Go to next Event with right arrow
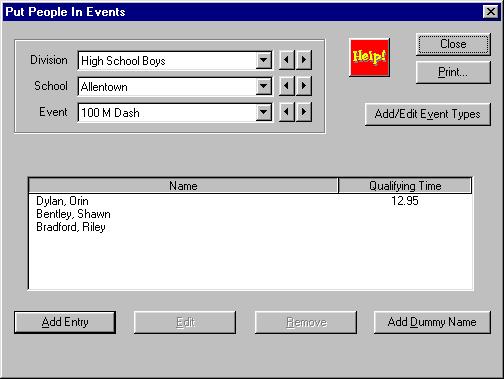Screen dimensions: 504x379 pos(304,112)
